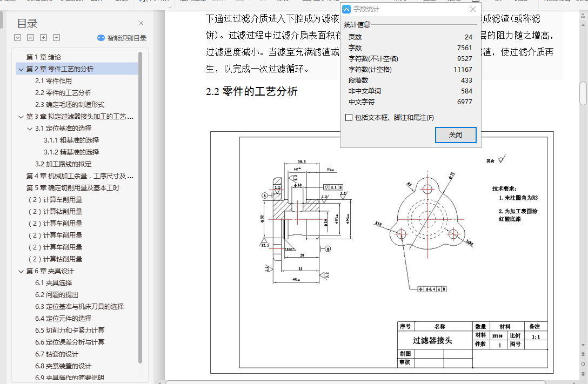Click the 过滤器接头 technical drawing image
The width and height of the screenshot is (588, 384).
382,253
